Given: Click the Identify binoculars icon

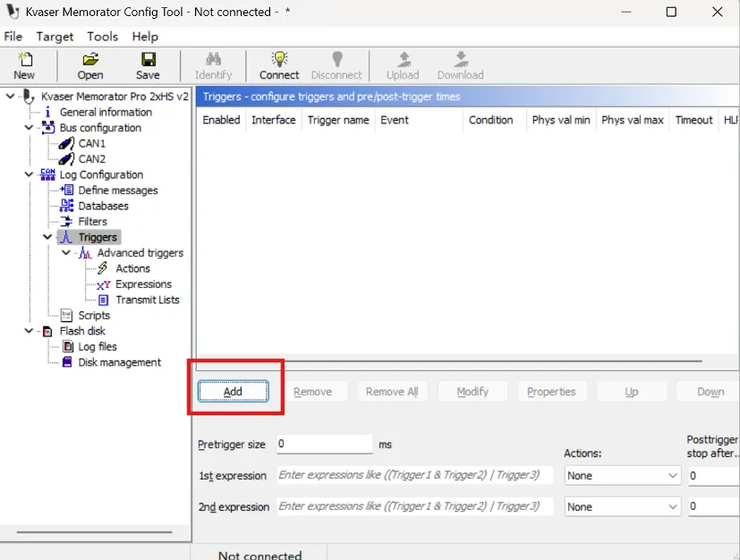Looking at the screenshot, I should (213, 59).
